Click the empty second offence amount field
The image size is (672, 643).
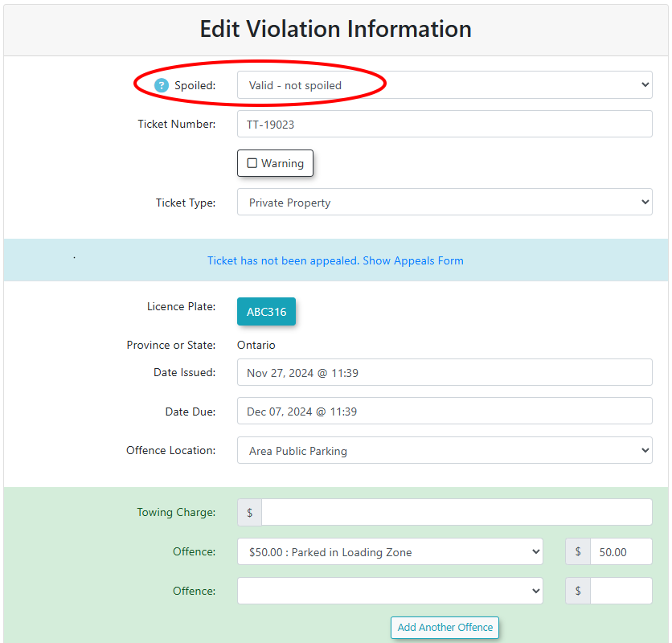click(621, 591)
